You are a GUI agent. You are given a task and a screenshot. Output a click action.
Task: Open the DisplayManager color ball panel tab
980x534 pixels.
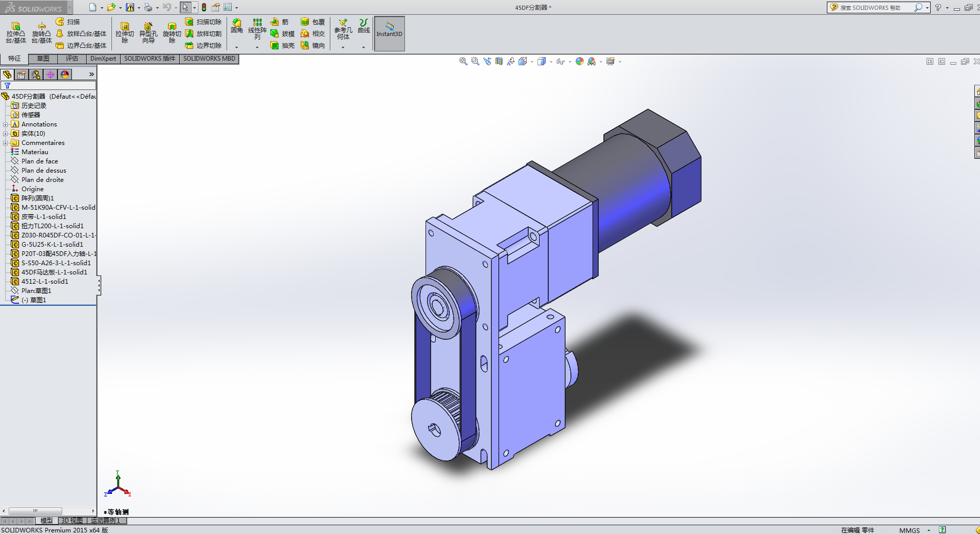[65, 75]
